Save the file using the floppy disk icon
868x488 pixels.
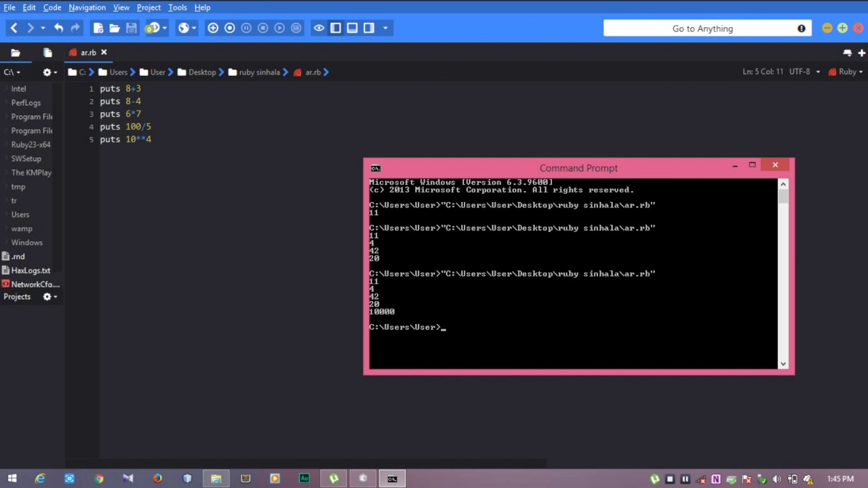point(132,28)
